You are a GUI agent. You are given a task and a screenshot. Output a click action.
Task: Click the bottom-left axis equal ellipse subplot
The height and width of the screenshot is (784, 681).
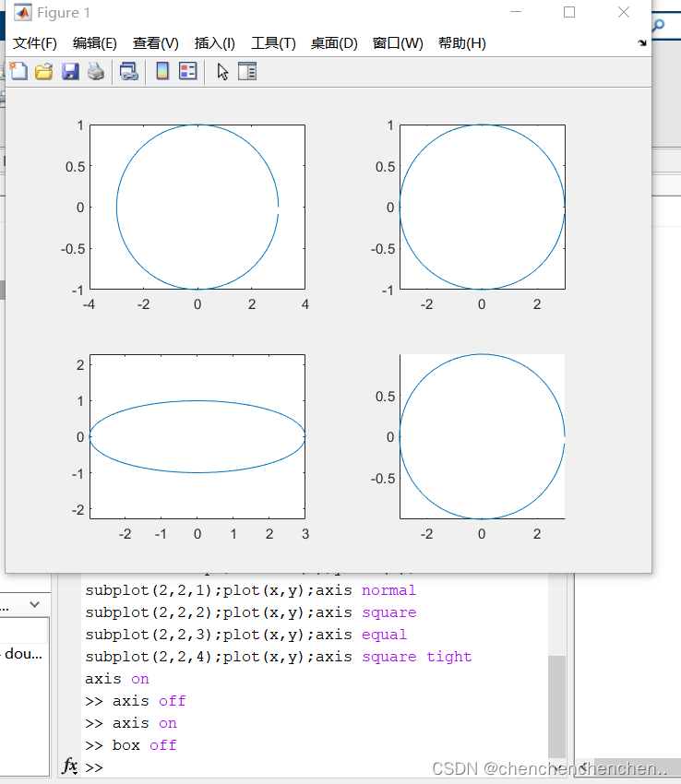(x=197, y=436)
